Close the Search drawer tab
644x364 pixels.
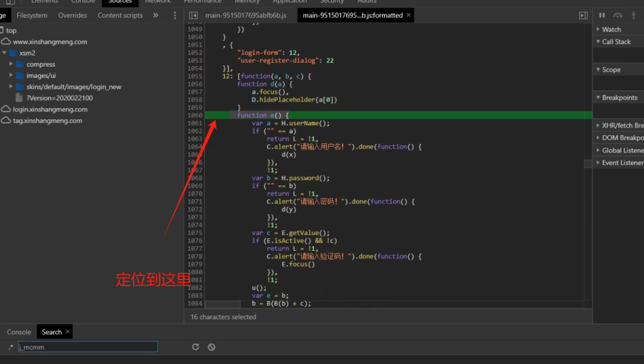point(67,331)
